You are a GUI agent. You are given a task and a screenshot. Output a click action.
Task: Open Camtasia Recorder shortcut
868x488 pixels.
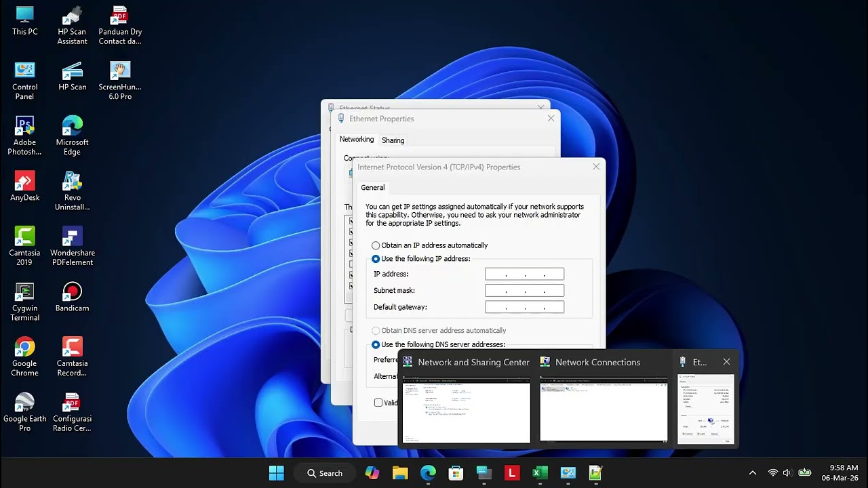click(72, 357)
